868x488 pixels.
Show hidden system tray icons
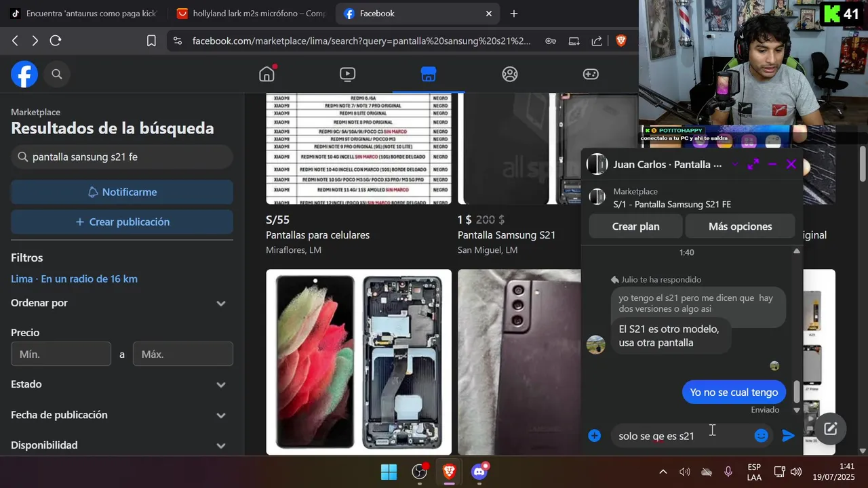point(663,472)
